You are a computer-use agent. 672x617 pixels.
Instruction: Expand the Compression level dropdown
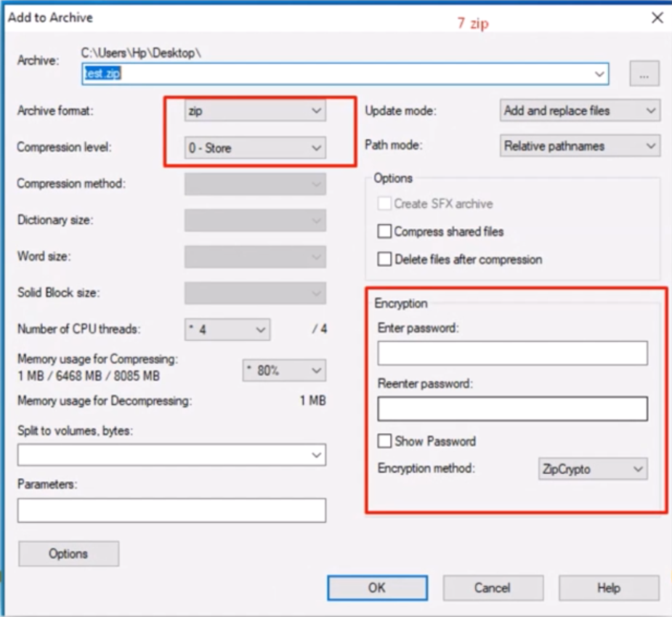click(317, 148)
